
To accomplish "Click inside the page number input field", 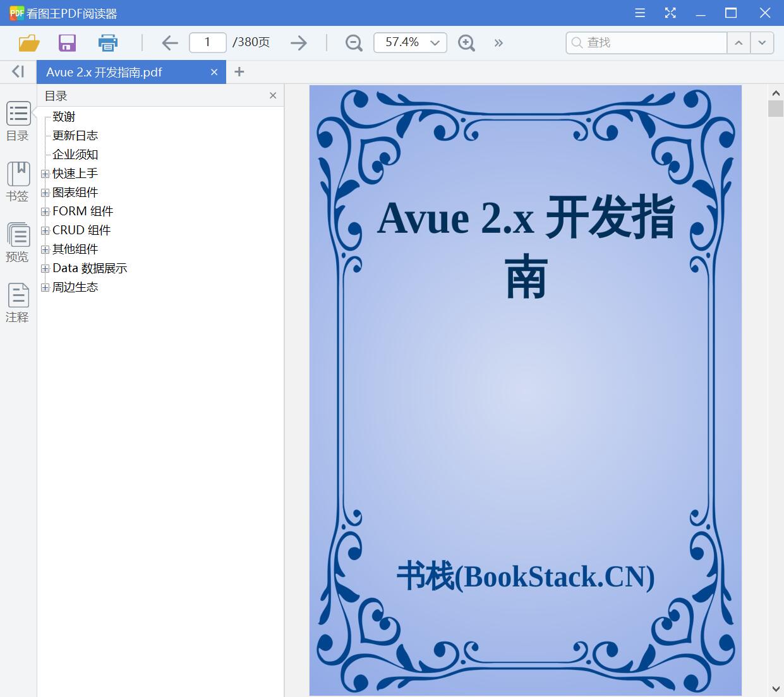I will point(207,42).
